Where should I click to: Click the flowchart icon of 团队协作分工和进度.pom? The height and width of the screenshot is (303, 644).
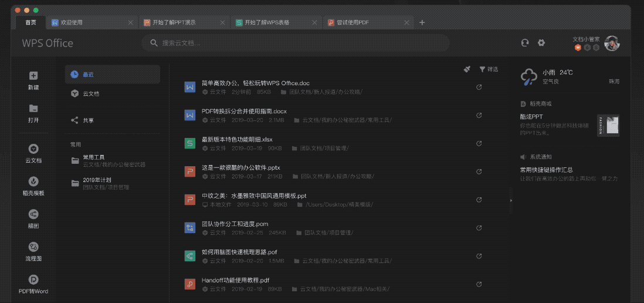190,228
